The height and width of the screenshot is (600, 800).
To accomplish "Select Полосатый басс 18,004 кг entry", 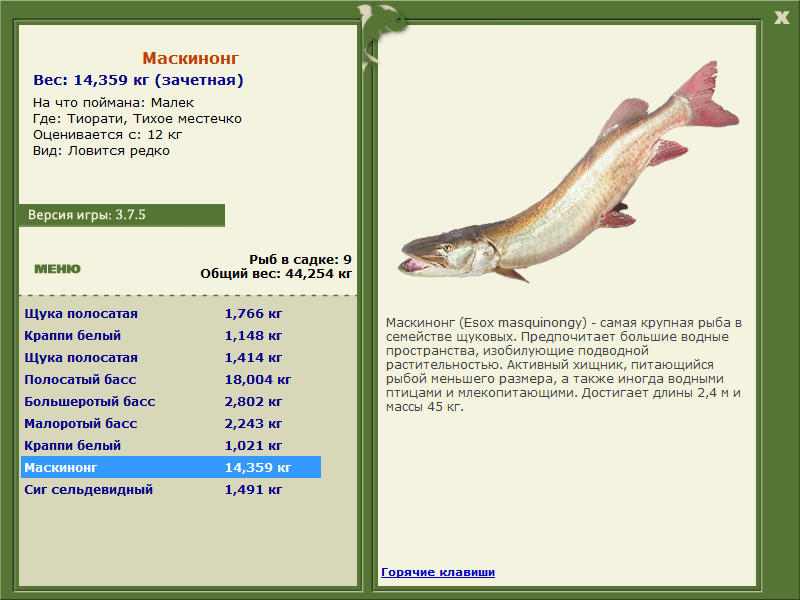I will 171,380.
